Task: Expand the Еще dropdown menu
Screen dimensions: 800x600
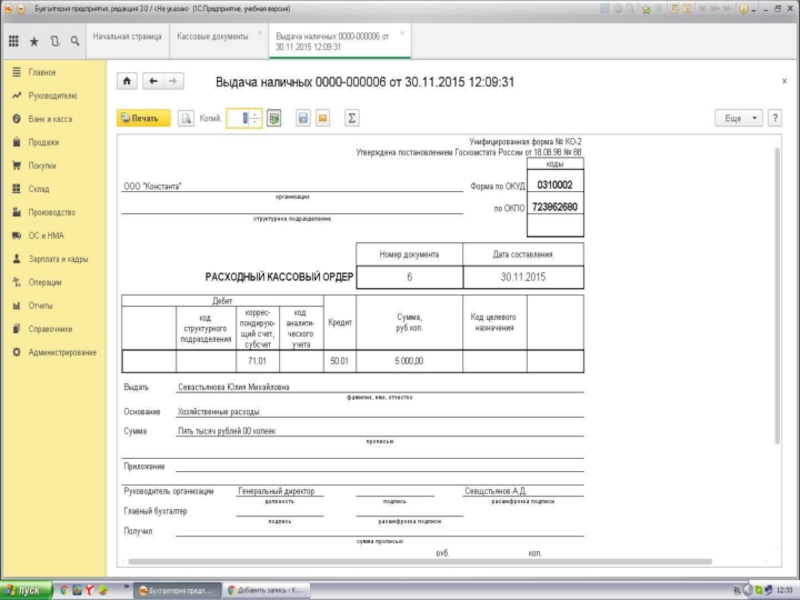Action: tap(739, 118)
